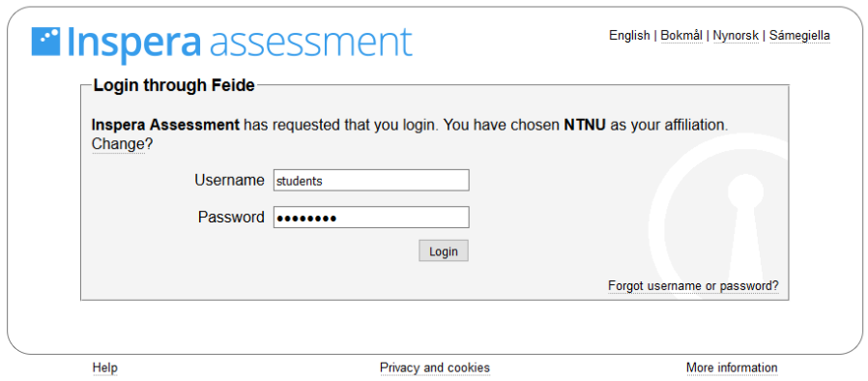Switch language to Nynorsk
This screenshot has width=868, height=381.
(736, 36)
